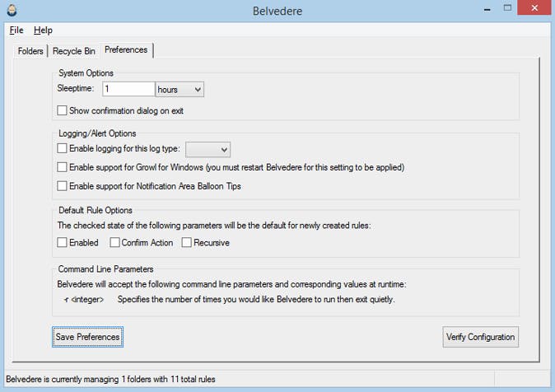Maximize the Belvedere window
Viewport: 555px width, 392px height.
pos(507,7)
